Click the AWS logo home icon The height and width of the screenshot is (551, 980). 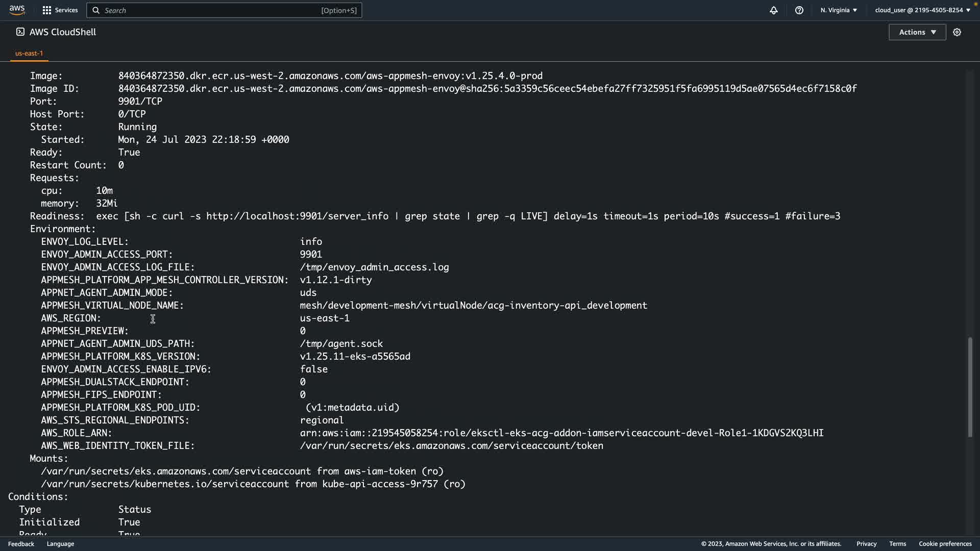point(17,10)
